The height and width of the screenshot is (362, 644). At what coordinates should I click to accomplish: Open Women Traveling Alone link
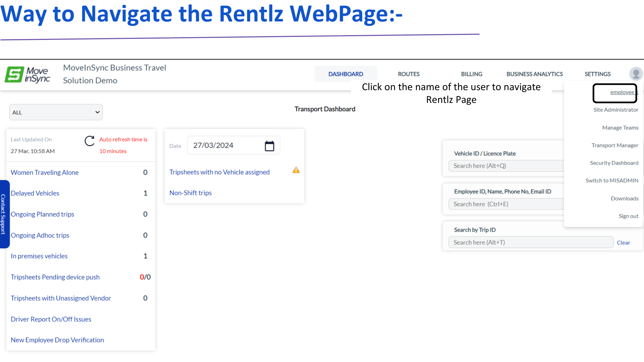click(45, 172)
